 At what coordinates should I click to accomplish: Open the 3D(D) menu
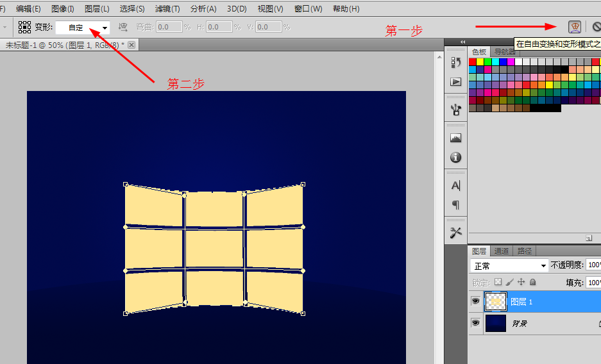coord(237,8)
